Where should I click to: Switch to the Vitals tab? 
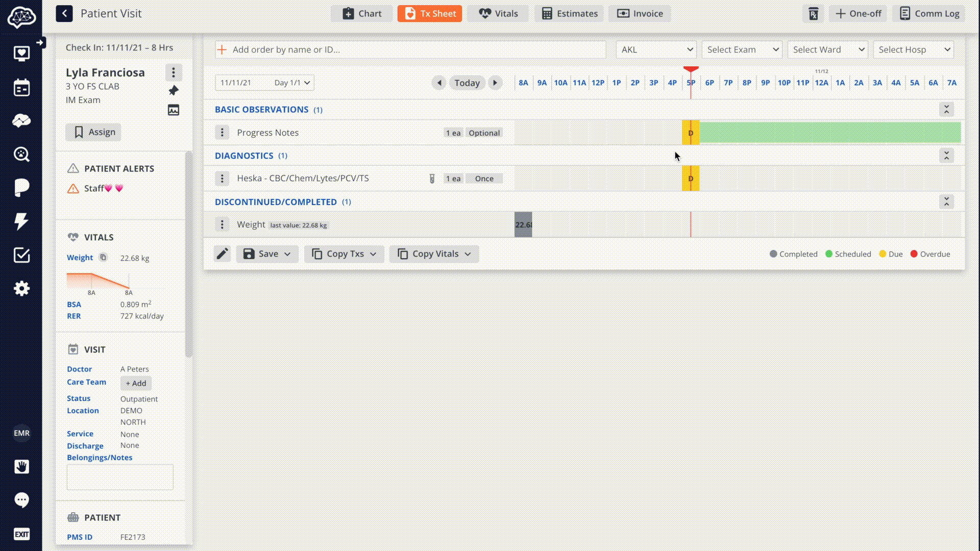click(x=498, y=14)
